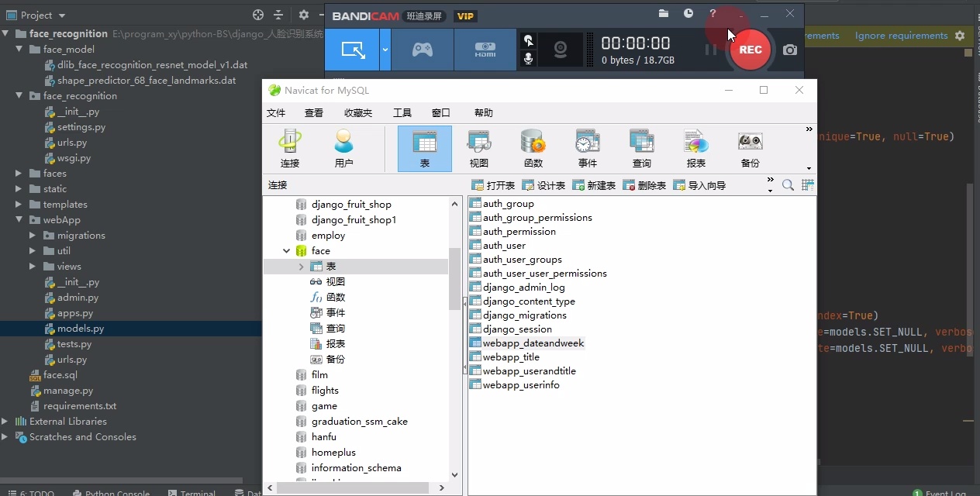Image resolution: width=980 pixels, height=496 pixels.
Task: Open the 工具 menu in Navicat
Action: (x=402, y=112)
